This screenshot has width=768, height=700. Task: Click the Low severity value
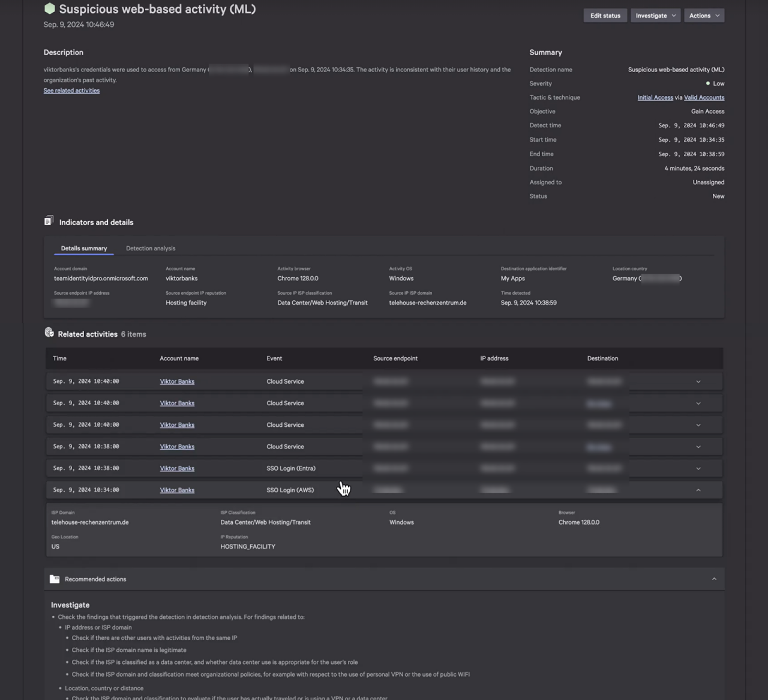coord(718,83)
